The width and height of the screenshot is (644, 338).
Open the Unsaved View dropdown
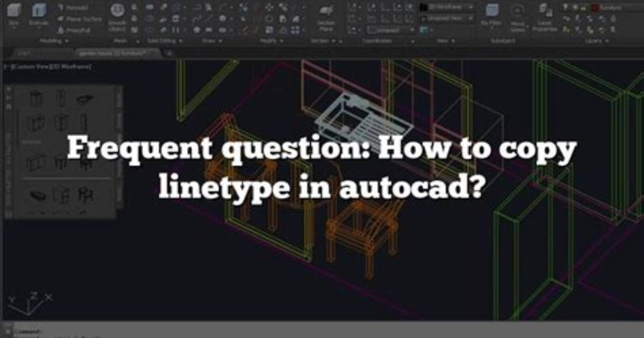(447, 18)
